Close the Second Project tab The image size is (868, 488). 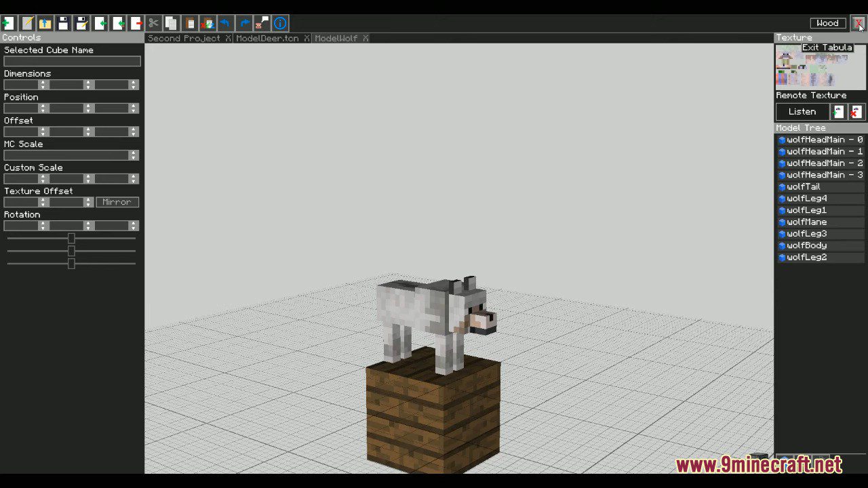coord(229,38)
